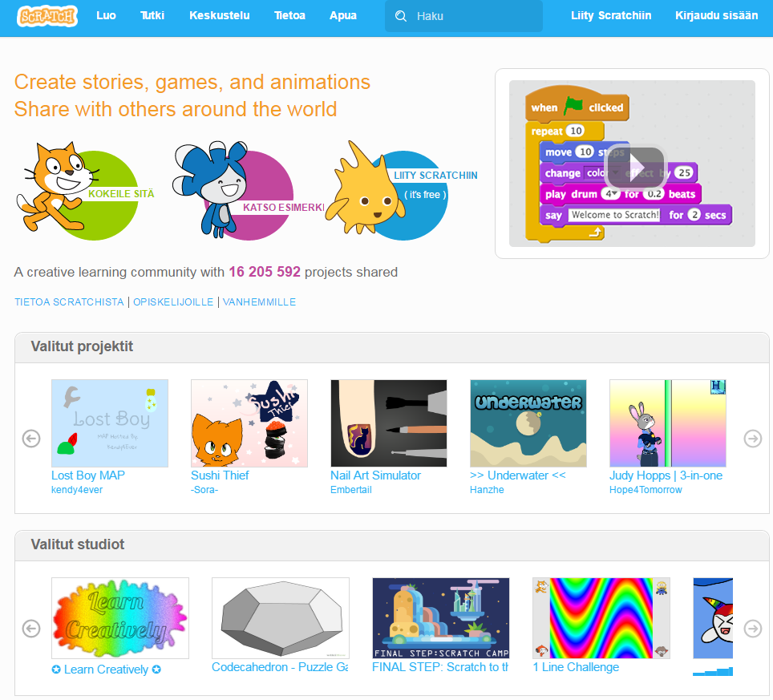Play the Scratch intro video
Viewport: 773px width, 700px height.
point(635,168)
